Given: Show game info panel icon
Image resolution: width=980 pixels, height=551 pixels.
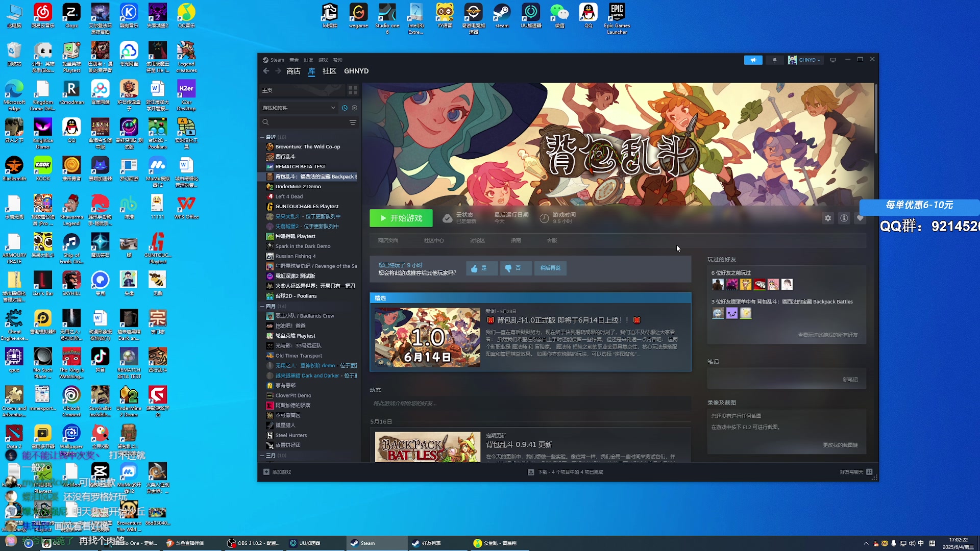Looking at the screenshot, I should (x=844, y=218).
